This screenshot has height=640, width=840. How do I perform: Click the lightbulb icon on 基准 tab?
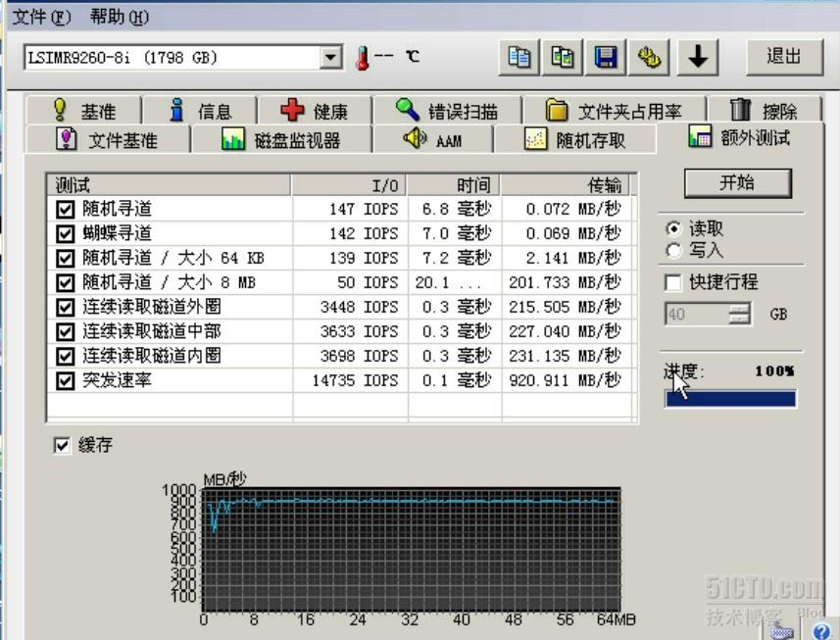tap(60, 110)
